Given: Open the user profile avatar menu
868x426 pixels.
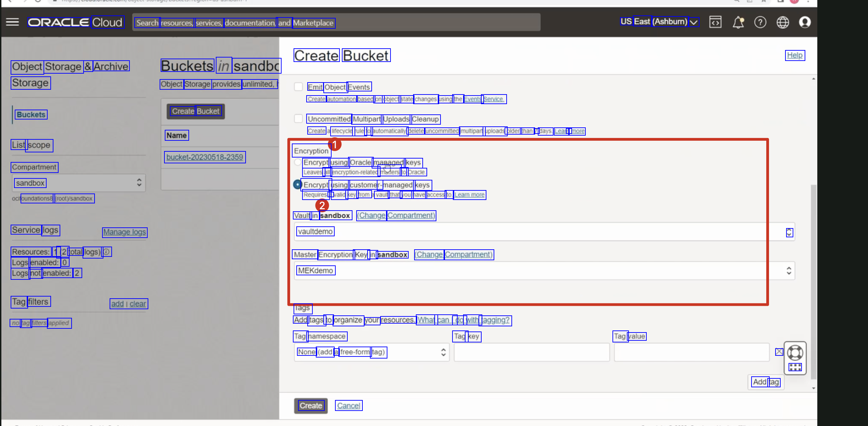Looking at the screenshot, I should [805, 22].
